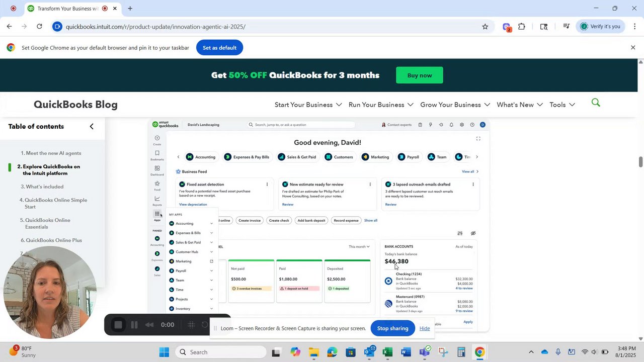Select the Accounting pill tab
This screenshot has height=362, width=644.
[x=201, y=157]
